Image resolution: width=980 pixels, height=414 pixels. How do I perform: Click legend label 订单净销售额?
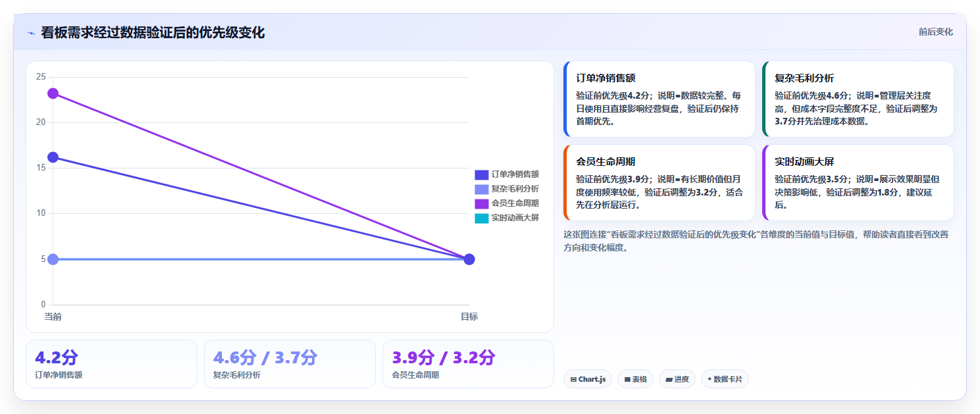[515, 174]
